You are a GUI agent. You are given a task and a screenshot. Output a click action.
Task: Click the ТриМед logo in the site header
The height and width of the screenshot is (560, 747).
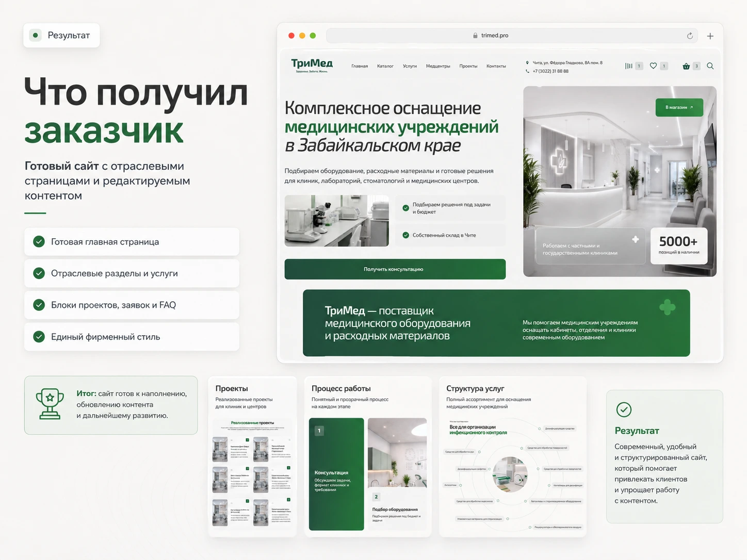(x=312, y=65)
